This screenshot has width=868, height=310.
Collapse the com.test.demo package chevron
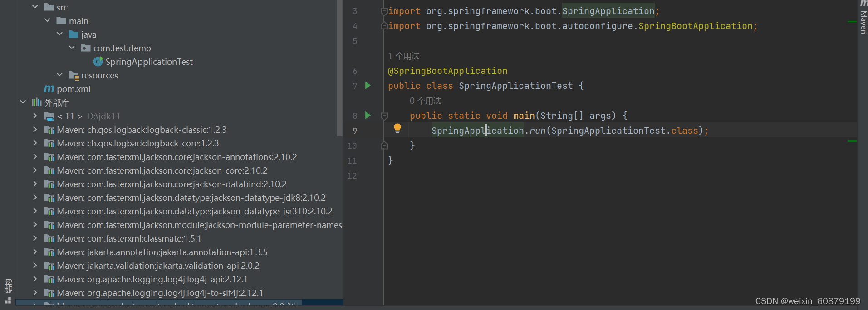pyautogui.click(x=72, y=48)
